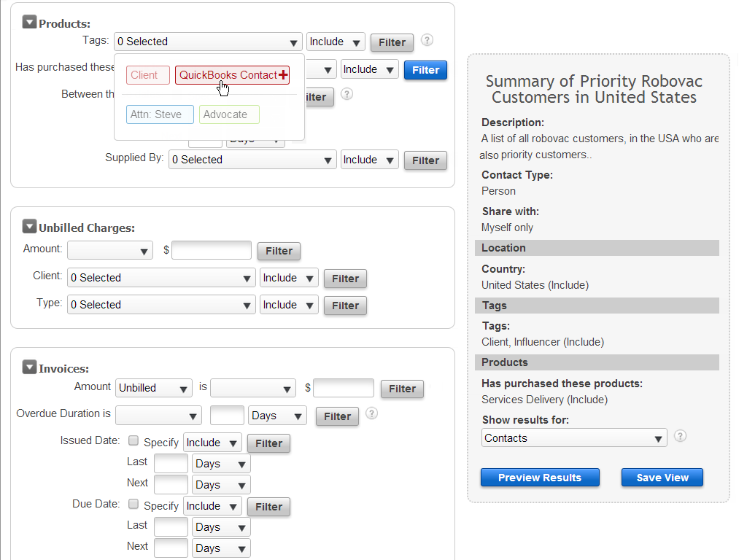The height and width of the screenshot is (560, 747).
Task: Click help icon next to Products Tags filter
Action: pos(427,40)
